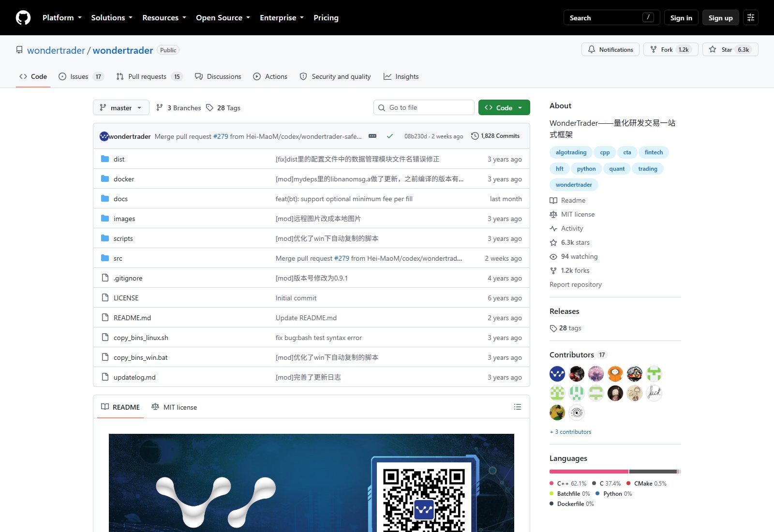The image size is (774, 532).
Task: Open the Pricing page
Action: point(326,17)
